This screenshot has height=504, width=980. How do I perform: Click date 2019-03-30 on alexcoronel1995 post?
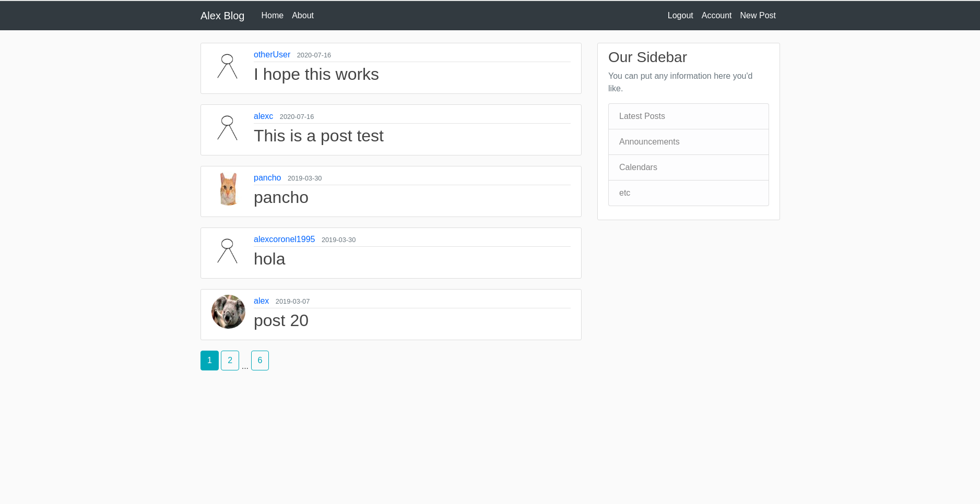pyautogui.click(x=338, y=240)
